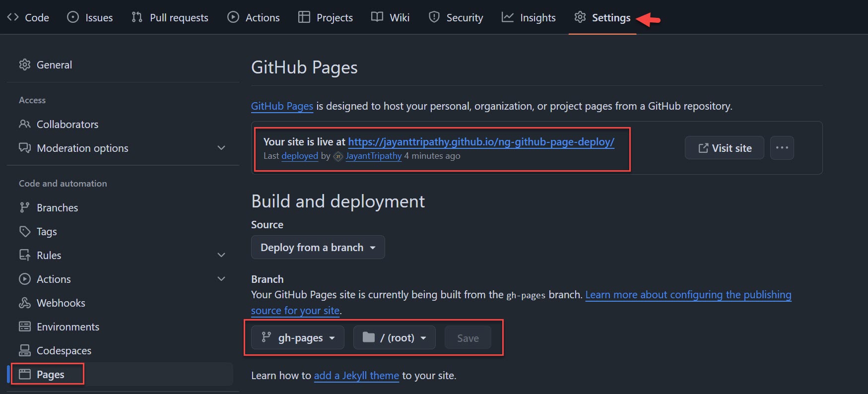Click the Rules icon in sidebar

click(25, 255)
